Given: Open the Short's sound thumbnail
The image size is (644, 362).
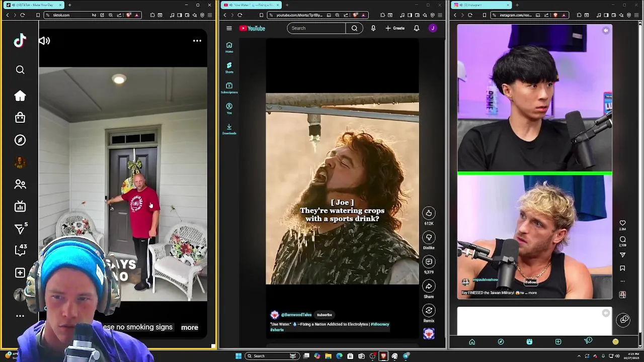Looking at the screenshot, I should pos(429,334).
